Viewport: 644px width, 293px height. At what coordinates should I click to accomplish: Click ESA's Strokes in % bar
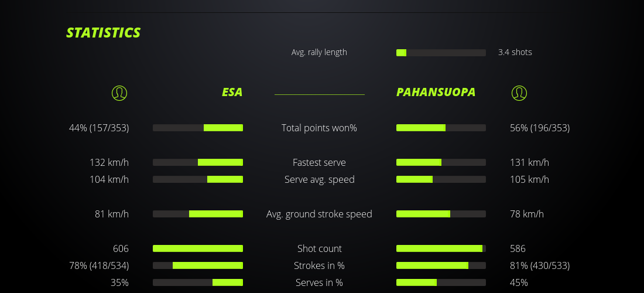[198, 265]
